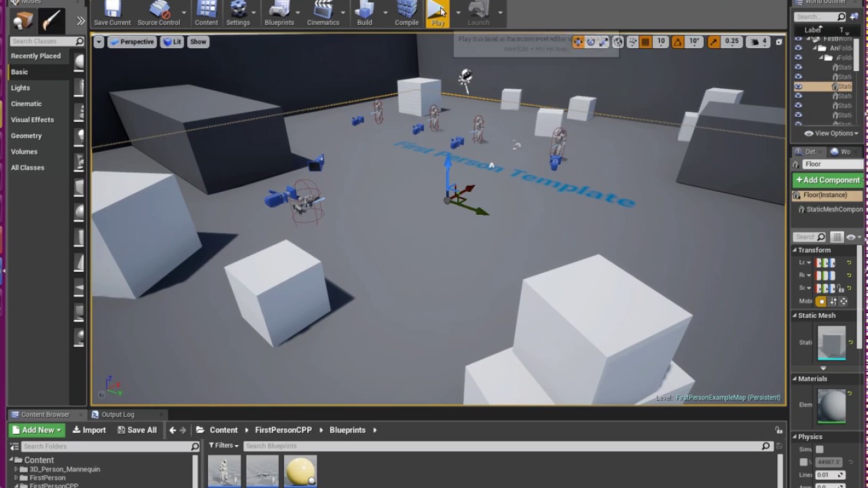868x488 pixels.
Task: Select the rotate gizmo mode icon
Action: 591,42
